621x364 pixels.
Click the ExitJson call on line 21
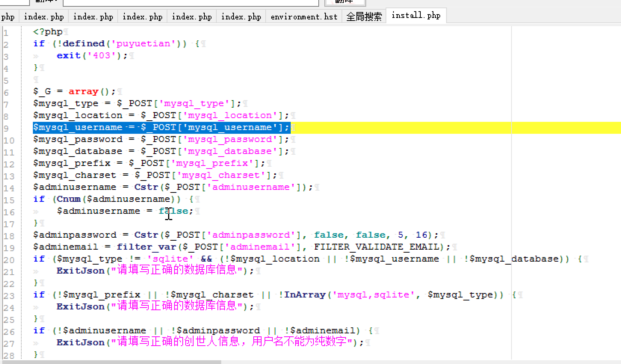pos(155,270)
